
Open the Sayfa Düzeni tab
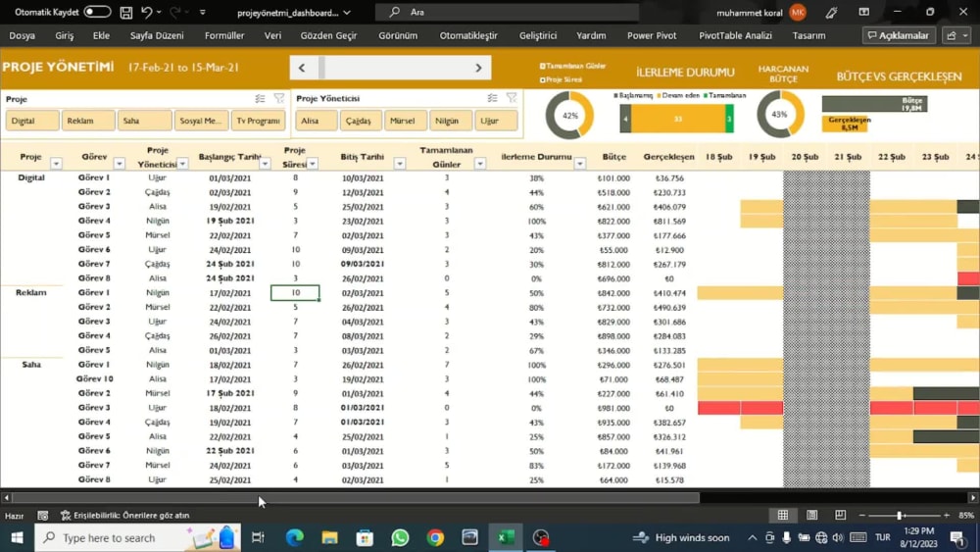(157, 35)
